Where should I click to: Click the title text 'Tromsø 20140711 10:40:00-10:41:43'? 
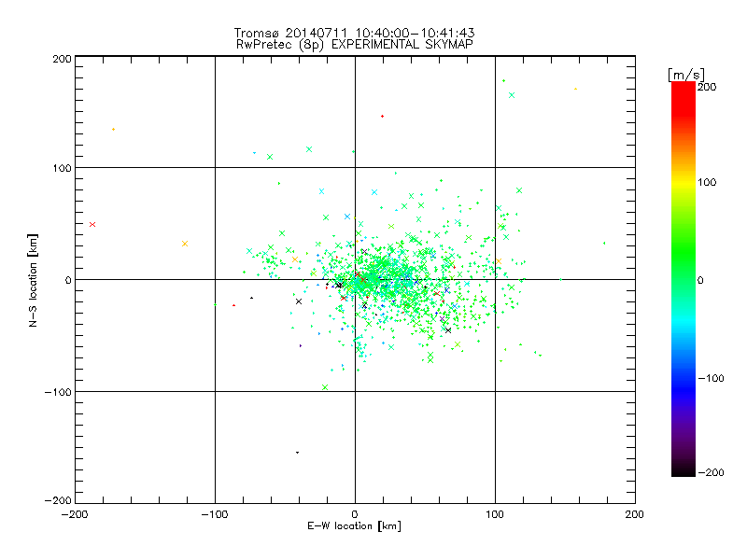tap(355, 33)
